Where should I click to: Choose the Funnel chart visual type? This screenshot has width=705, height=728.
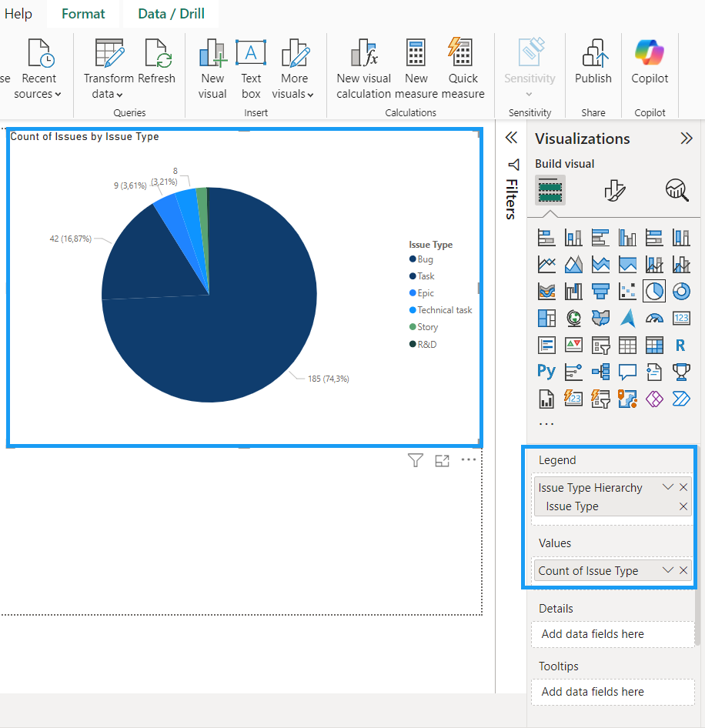(600, 291)
